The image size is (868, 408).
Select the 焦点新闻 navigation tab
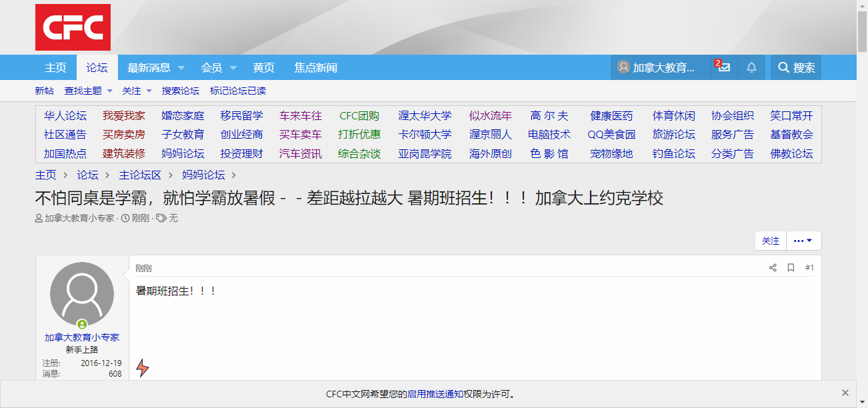coord(315,67)
